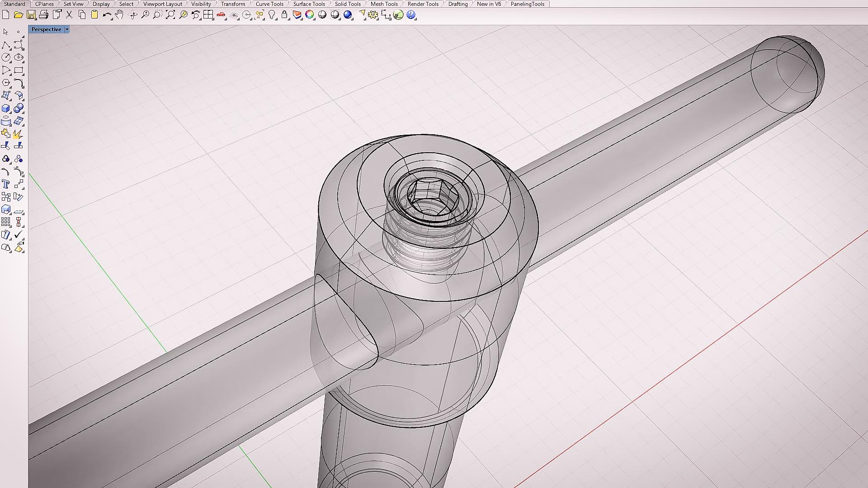Toggle the four-viewport layout icon

(208, 15)
